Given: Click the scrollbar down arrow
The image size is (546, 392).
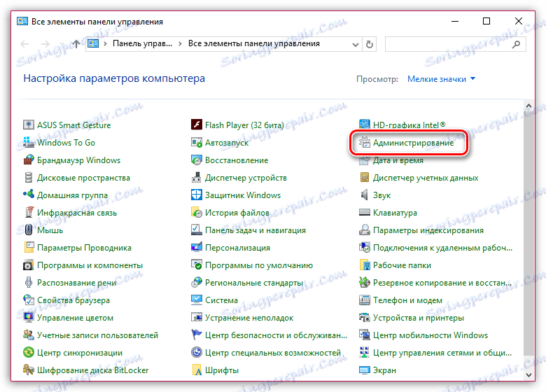Looking at the screenshot, I should 528,375.
